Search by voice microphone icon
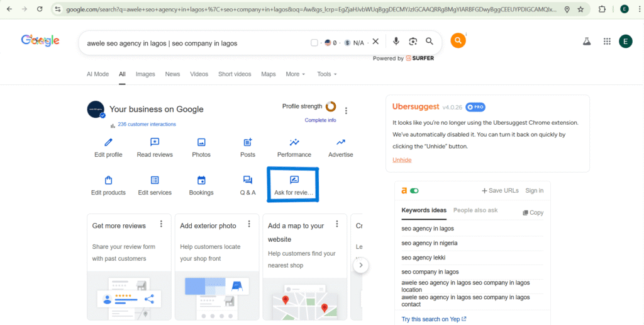Viewport: 644px width, 325px height. [396, 42]
